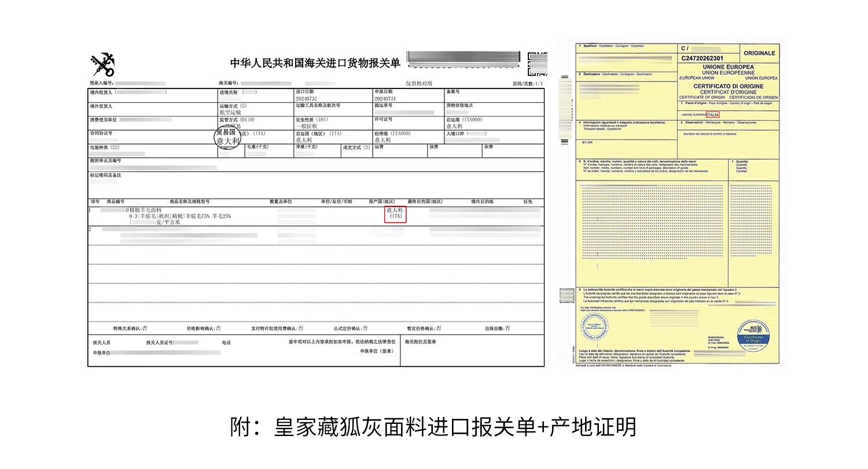The height and width of the screenshot is (469, 868).
Task: Click the 最终目的国(地区) column header
Action: [425, 202]
